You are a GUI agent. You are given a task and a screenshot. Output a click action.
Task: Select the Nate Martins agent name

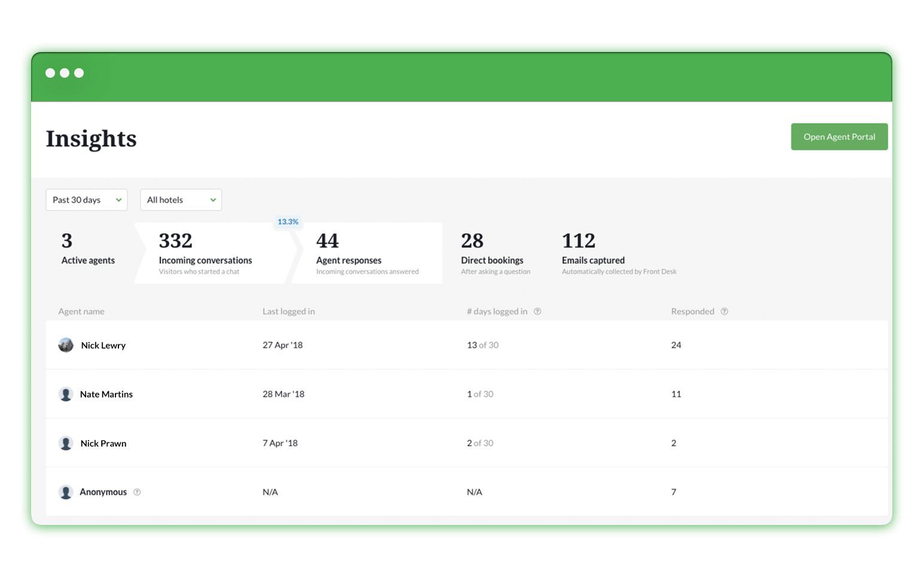pyautogui.click(x=106, y=395)
